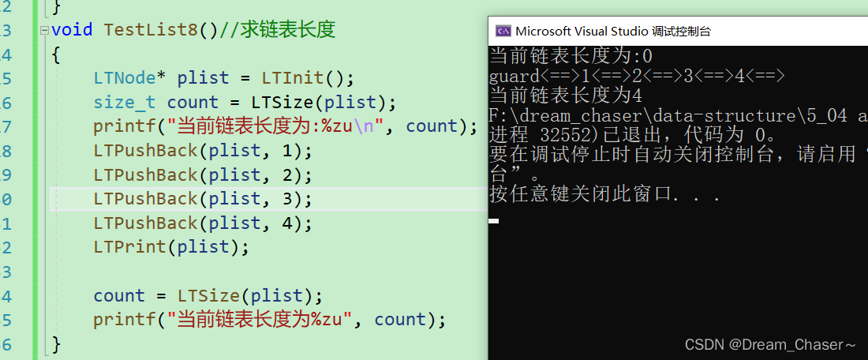Click the 'Microsoft Visual Studio 调试控制台' title text
The width and height of the screenshot is (868, 360).
(613, 32)
